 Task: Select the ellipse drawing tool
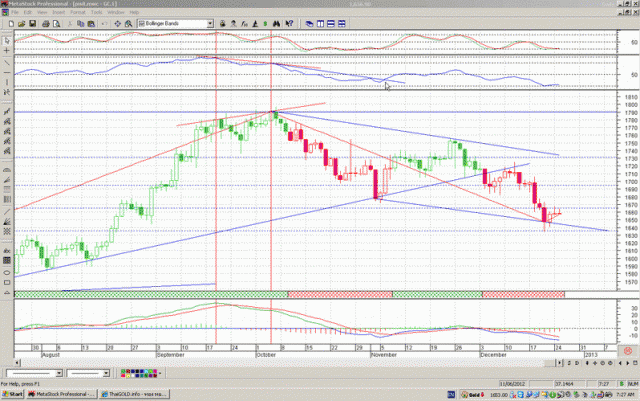[x=7, y=273]
